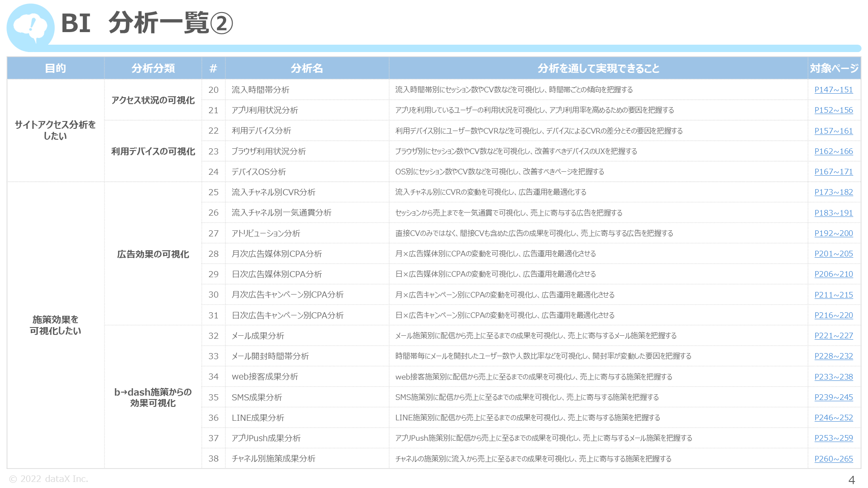Screen dimensions: 868x488
Task: Open page link P167~171
Action: click(833, 172)
